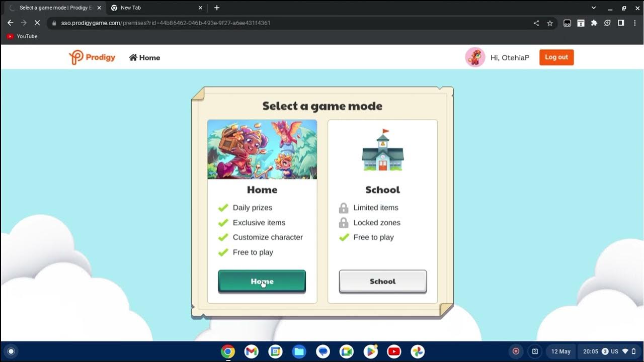The height and width of the screenshot is (362, 644).
Task: Open the Extensions puzzle menu
Action: coord(594,23)
